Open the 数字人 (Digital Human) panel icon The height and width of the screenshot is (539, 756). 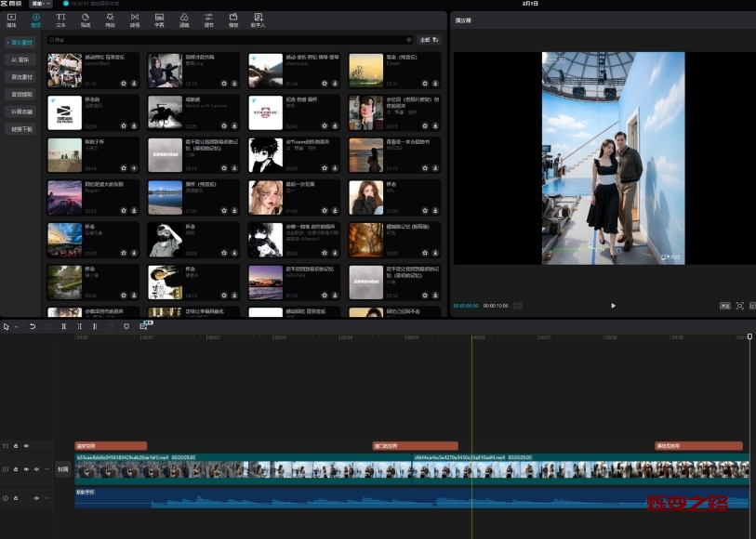tap(258, 20)
